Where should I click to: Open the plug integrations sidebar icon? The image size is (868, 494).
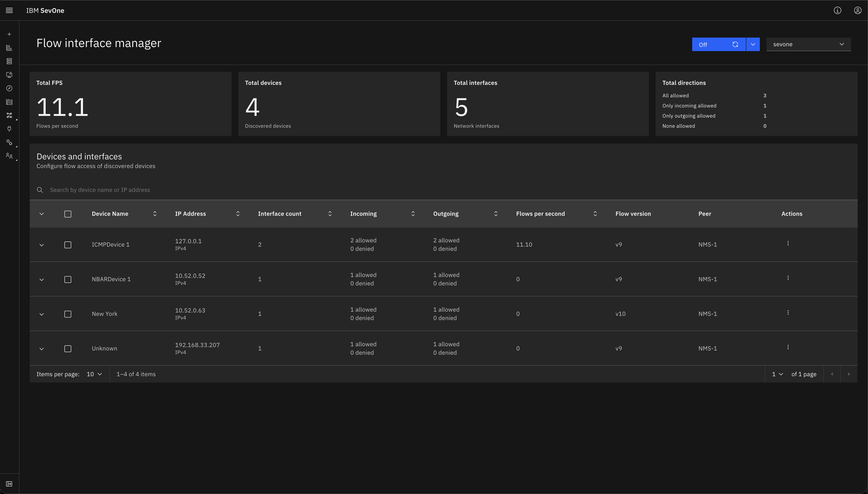[x=9, y=129]
